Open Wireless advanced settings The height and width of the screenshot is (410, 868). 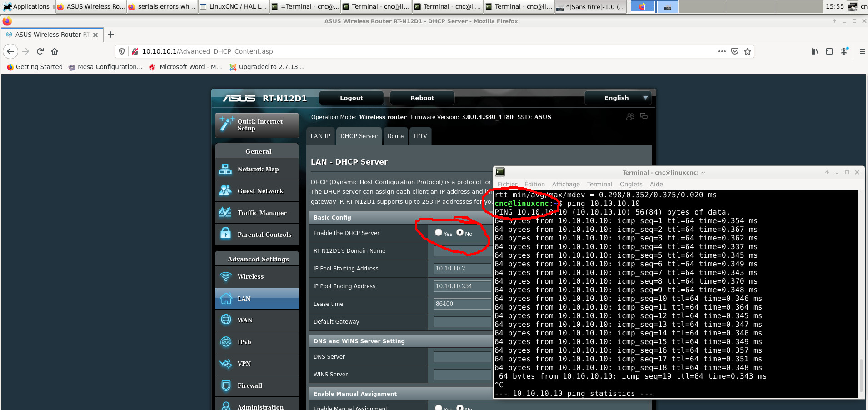(x=257, y=276)
